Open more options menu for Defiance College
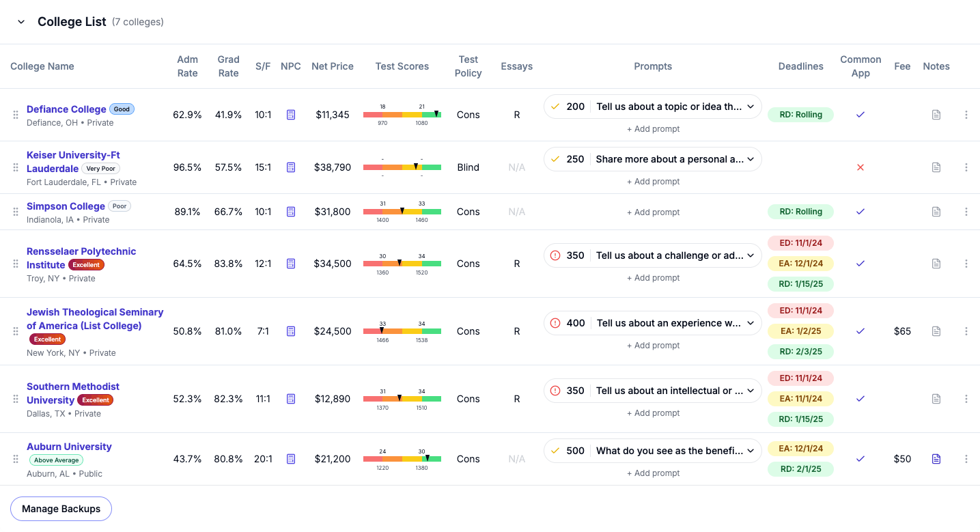This screenshot has width=980, height=532. [966, 115]
